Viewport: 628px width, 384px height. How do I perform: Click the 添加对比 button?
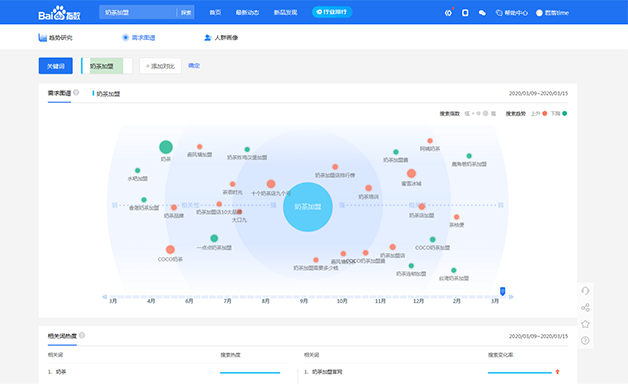(160, 66)
